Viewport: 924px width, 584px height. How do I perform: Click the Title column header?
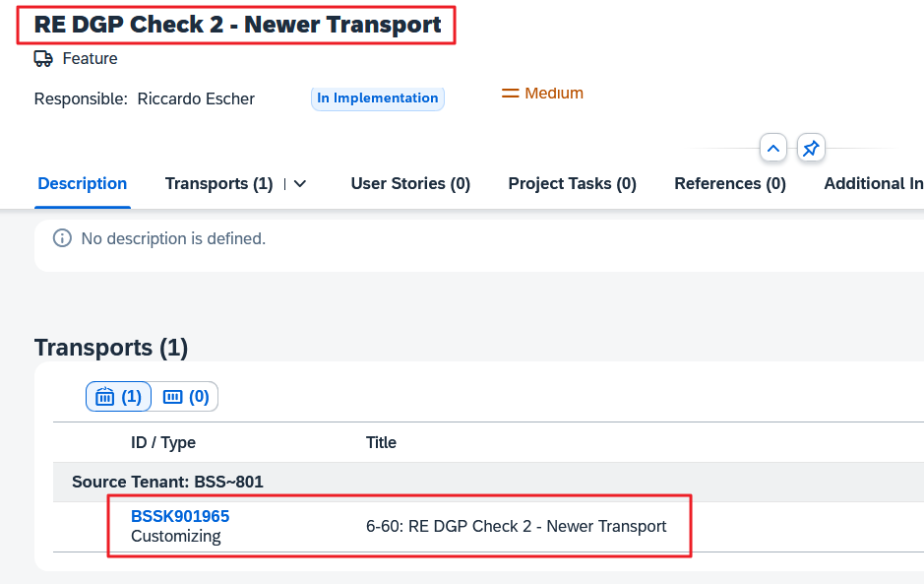click(x=381, y=443)
